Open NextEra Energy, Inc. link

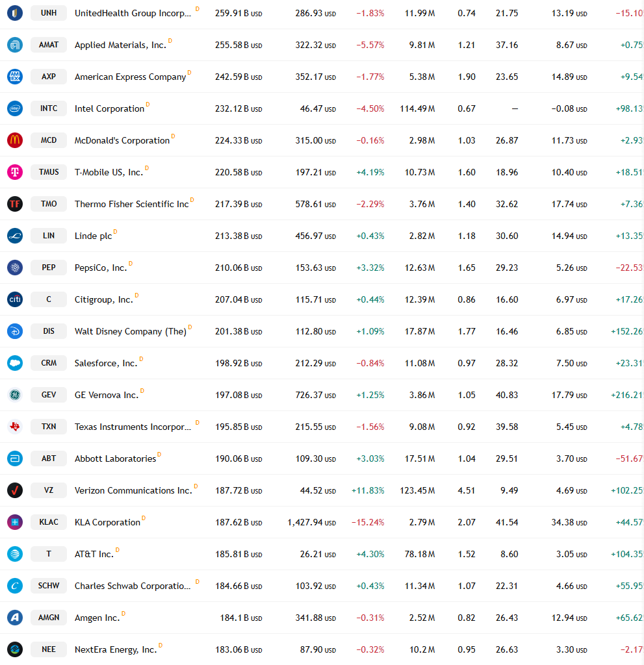[x=116, y=649]
